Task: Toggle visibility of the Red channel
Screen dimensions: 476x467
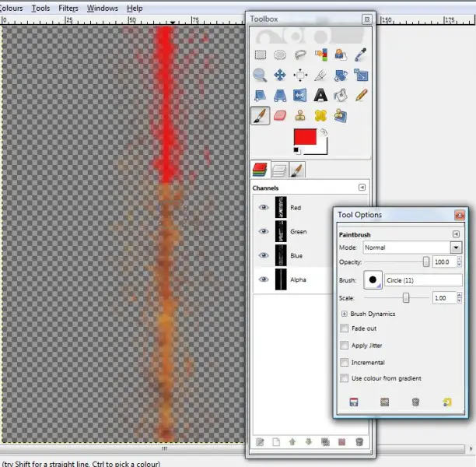Action: point(264,208)
